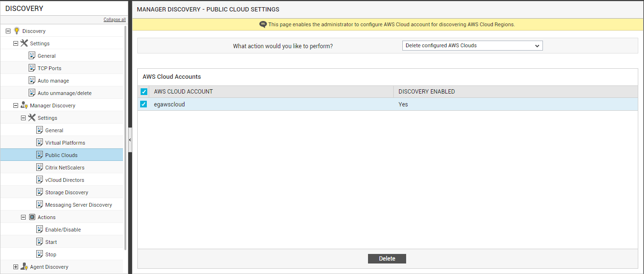Click the Settings wrench icon under Discovery
This screenshot has height=274, width=644.
(x=24, y=43)
